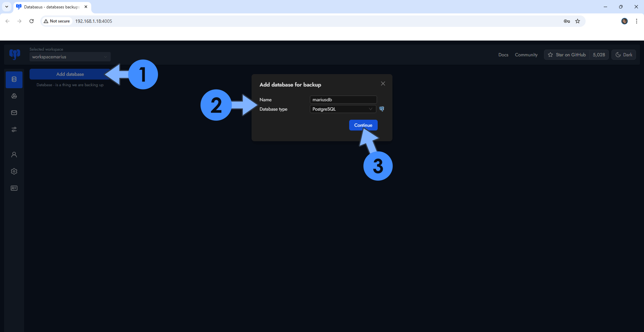Screen dimensions: 644x332
Task: Click the PostgreSQL elephant icon in dialog
Action: pyautogui.click(x=382, y=109)
